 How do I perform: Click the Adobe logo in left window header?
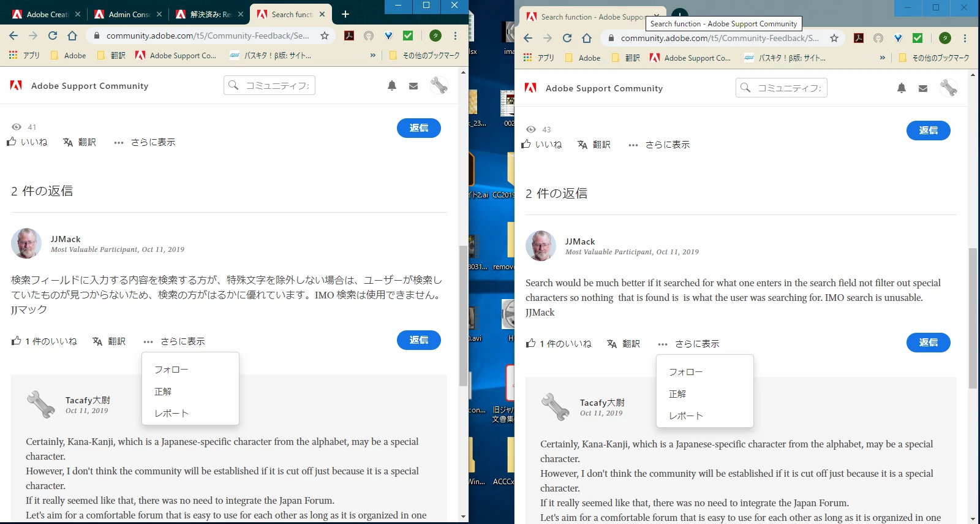click(x=16, y=85)
